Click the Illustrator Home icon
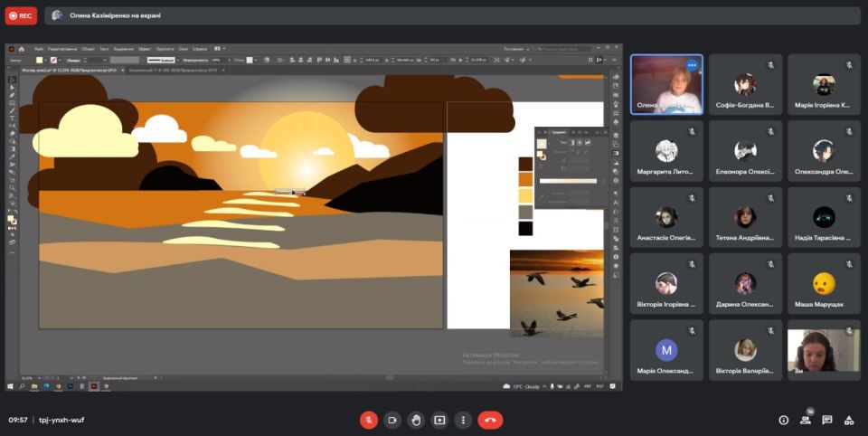This screenshot has width=868, height=436. (21, 49)
